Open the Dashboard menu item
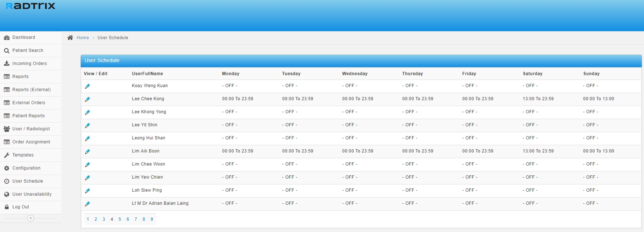 click(24, 37)
